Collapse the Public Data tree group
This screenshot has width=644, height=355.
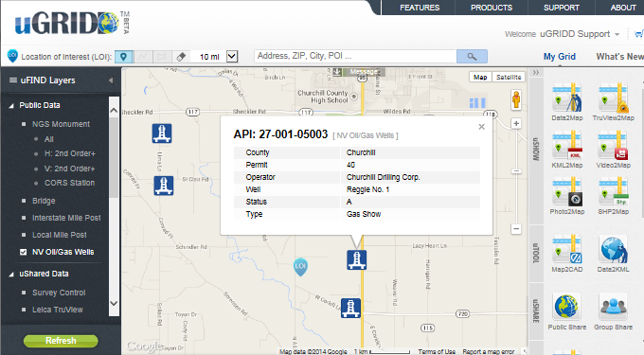11,105
